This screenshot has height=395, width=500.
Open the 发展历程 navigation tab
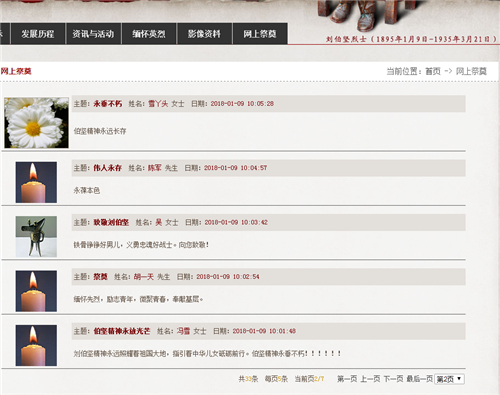coord(38,34)
